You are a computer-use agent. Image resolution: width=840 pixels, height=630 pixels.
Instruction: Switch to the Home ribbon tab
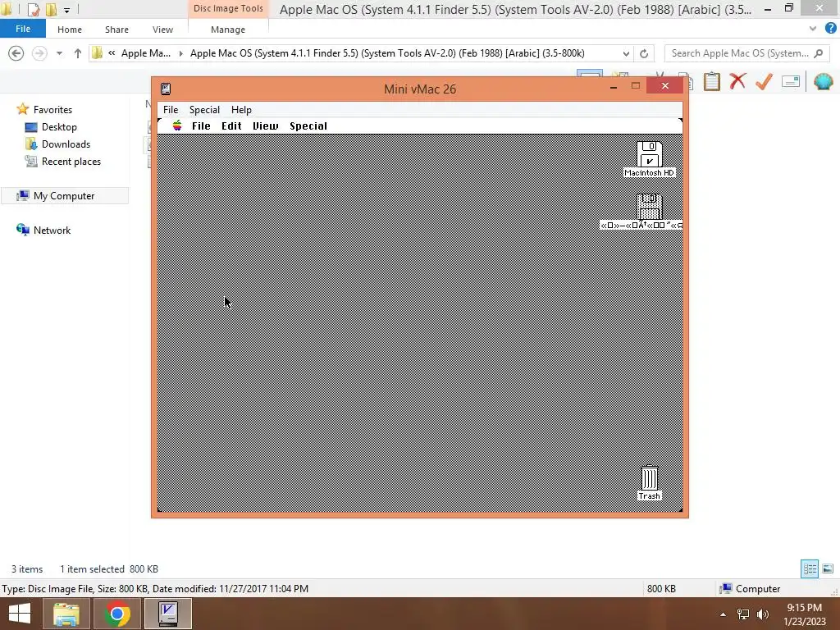pos(70,30)
